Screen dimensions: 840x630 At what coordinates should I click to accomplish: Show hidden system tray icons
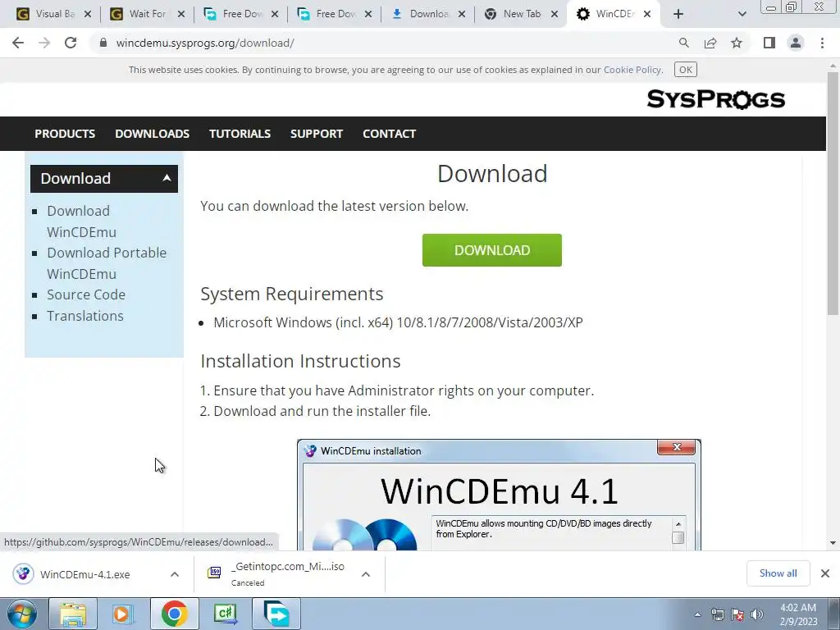697,614
